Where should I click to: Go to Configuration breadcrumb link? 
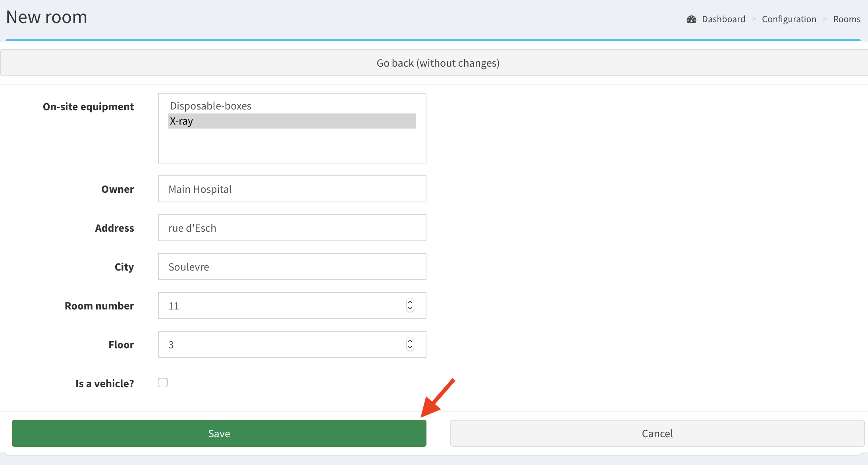pyautogui.click(x=789, y=19)
